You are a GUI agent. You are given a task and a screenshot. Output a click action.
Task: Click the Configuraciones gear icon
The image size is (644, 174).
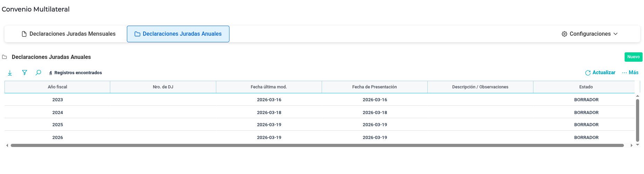564,34
